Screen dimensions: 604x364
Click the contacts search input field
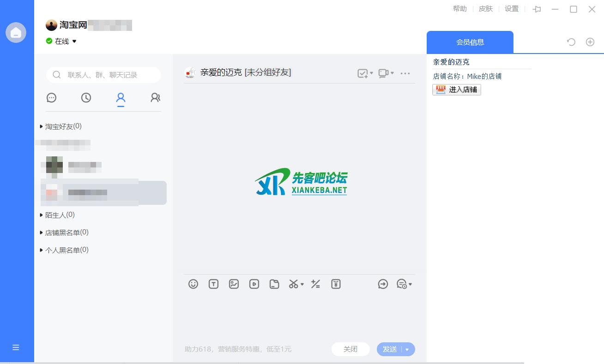point(106,75)
